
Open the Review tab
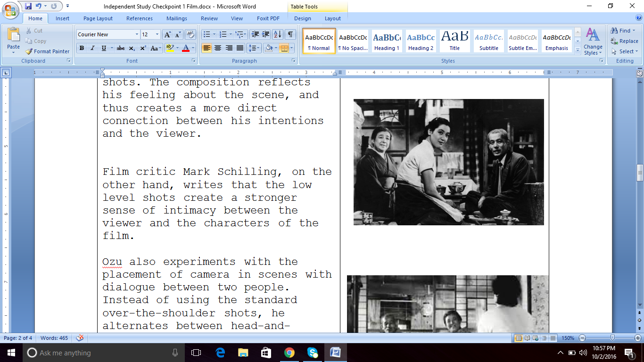click(x=209, y=18)
